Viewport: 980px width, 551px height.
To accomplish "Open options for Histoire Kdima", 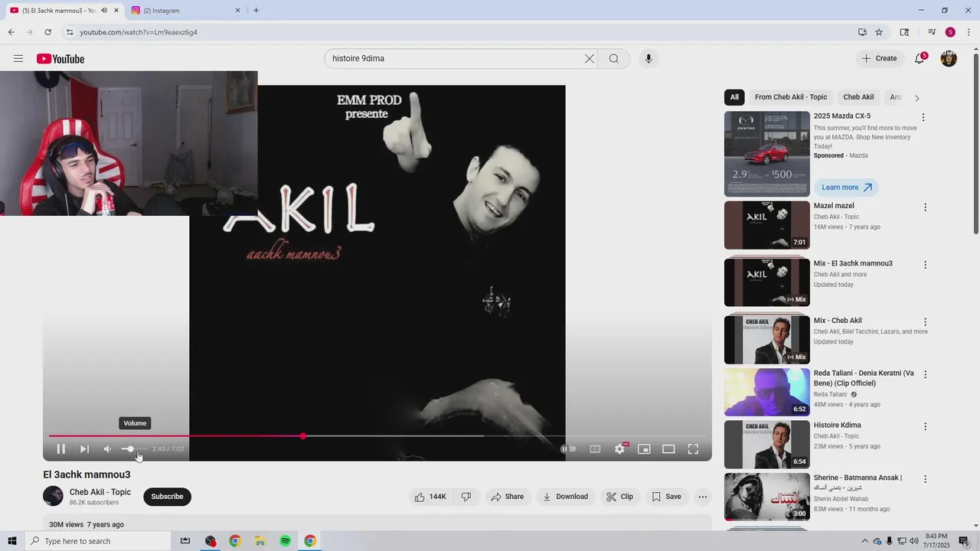I will click(x=925, y=426).
